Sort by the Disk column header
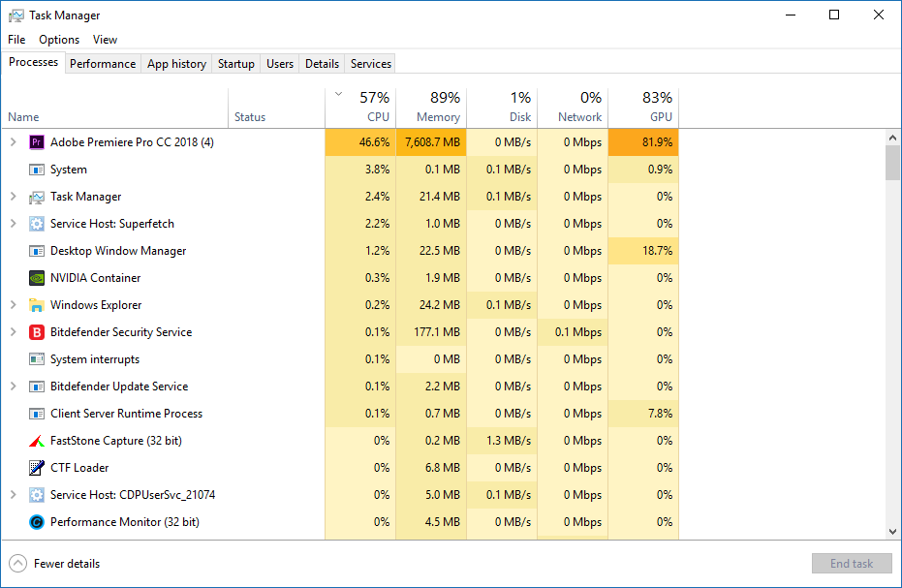The height and width of the screenshot is (588, 902). point(502,108)
